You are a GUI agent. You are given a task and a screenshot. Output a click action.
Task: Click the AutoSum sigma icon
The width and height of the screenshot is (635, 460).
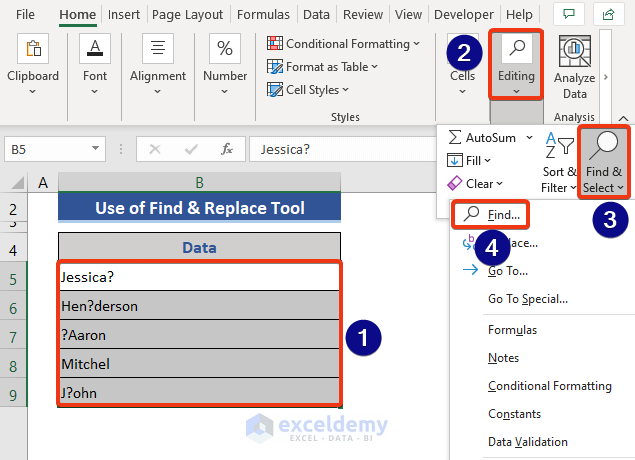[x=455, y=137]
